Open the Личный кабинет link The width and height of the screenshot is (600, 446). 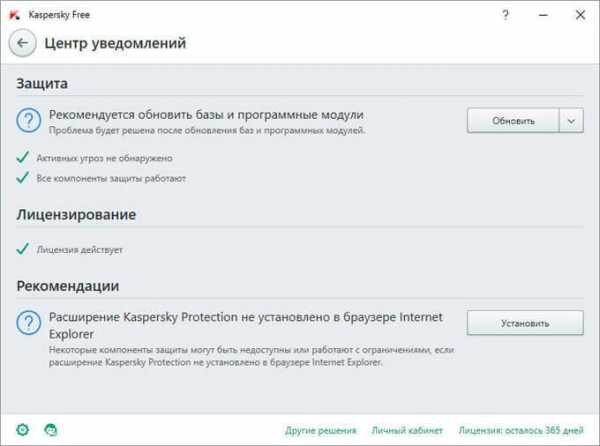[407, 430]
